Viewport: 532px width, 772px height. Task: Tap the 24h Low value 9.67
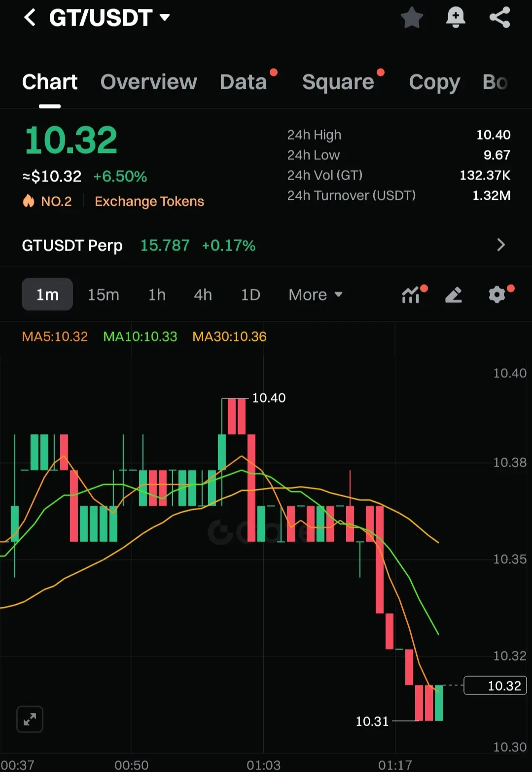click(497, 155)
